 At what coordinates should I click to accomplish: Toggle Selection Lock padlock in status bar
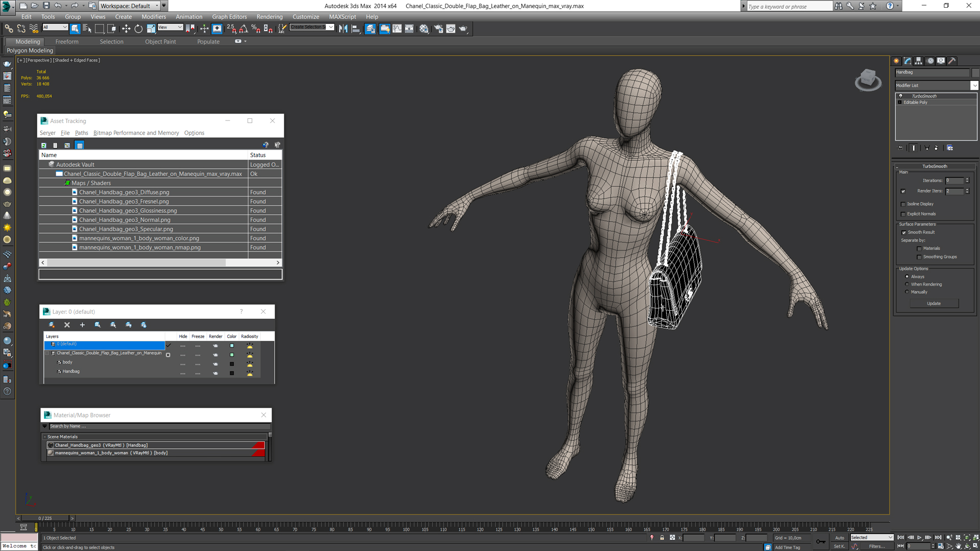click(662, 538)
